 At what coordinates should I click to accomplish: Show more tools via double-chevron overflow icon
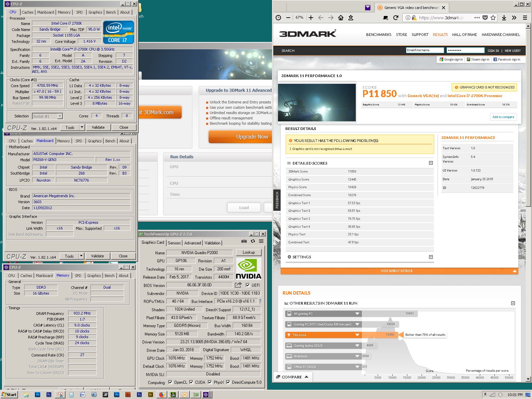pyautogui.click(x=514, y=18)
